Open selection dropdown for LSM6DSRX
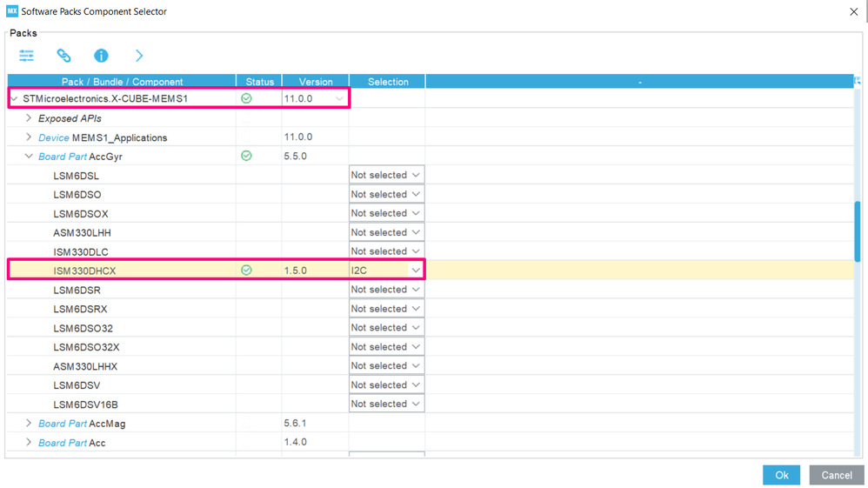This screenshot has height=488, width=868. coord(386,309)
